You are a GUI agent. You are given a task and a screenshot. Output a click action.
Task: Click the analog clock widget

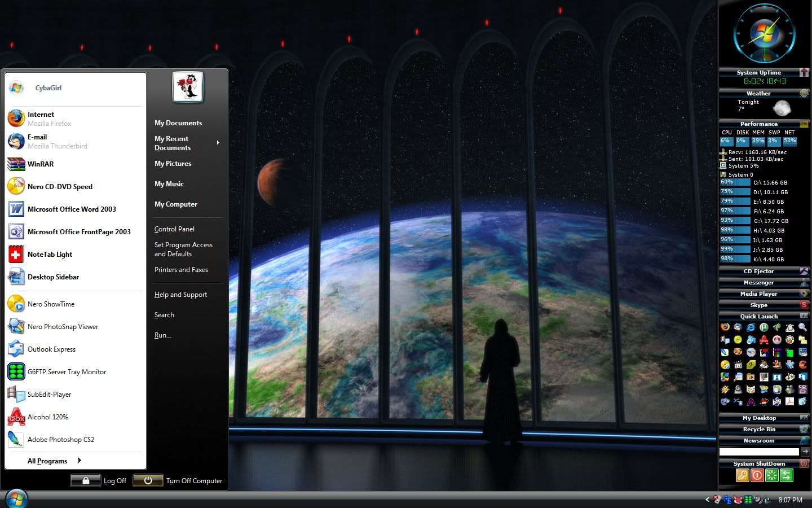coord(765,34)
